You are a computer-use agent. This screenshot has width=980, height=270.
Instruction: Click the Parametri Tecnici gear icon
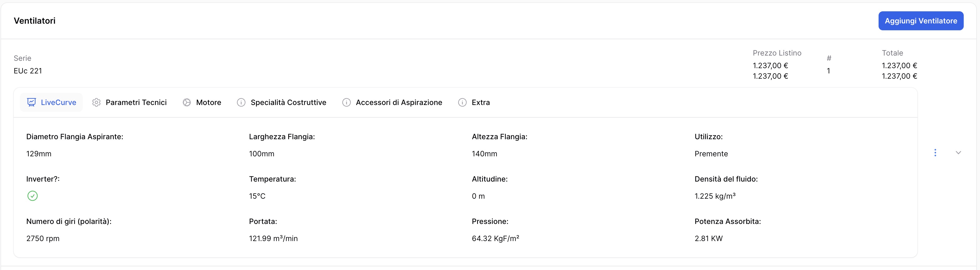point(96,102)
